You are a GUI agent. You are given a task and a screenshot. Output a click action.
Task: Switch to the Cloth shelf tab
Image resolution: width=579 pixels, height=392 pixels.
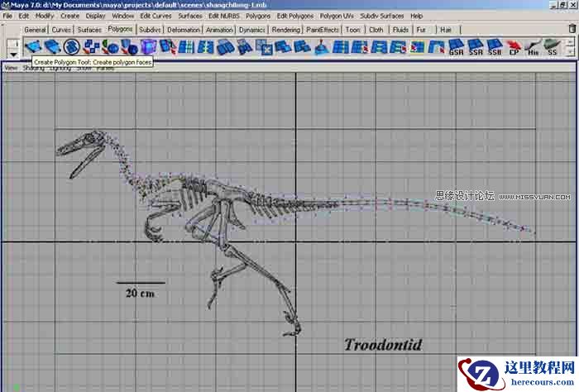(x=376, y=30)
